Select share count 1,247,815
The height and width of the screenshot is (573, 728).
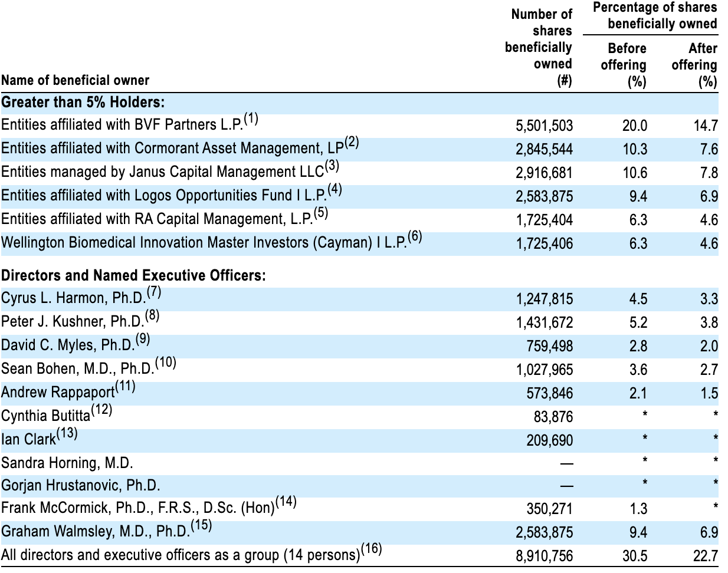click(544, 299)
